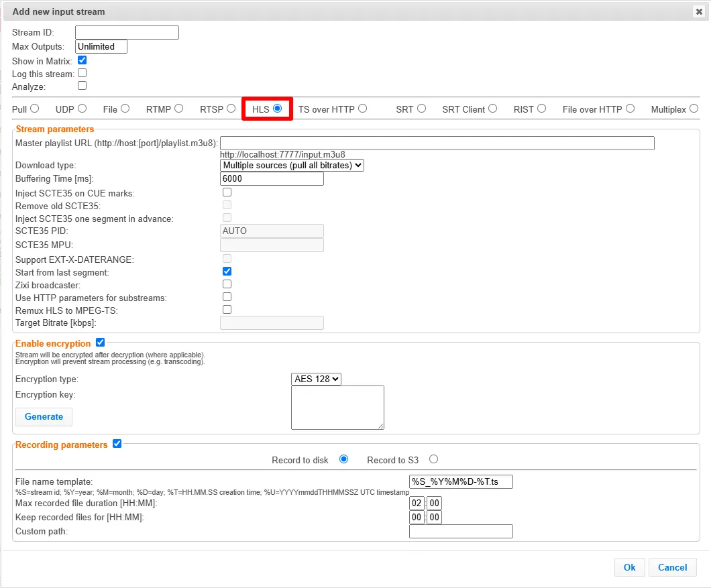Select the Multiplex radio button
The image size is (711, 588).
point(694,109)
